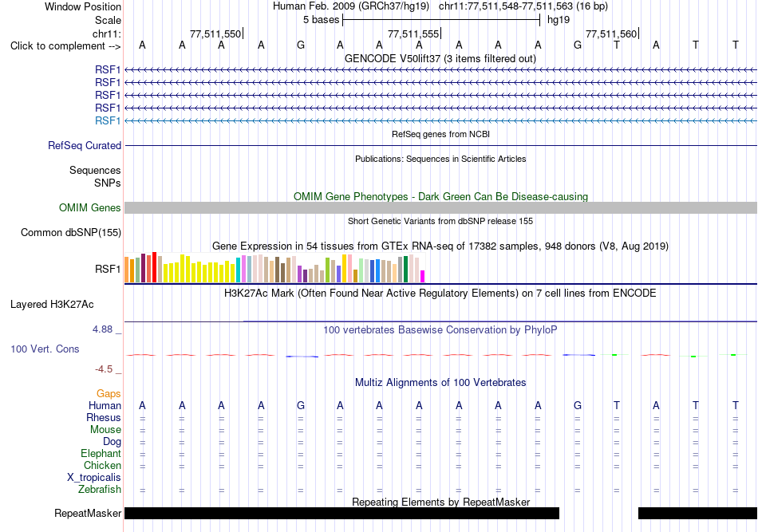Select the 'Dog' alignment row label
The width and height of the screenshot is (758, 532).
point(112,442)
